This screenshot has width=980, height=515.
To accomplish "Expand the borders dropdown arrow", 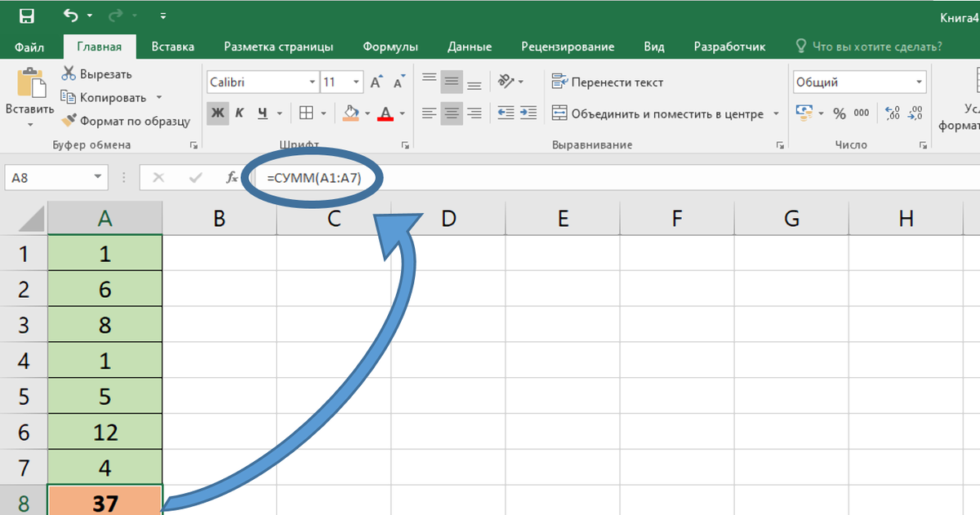I will click(324, 113).
